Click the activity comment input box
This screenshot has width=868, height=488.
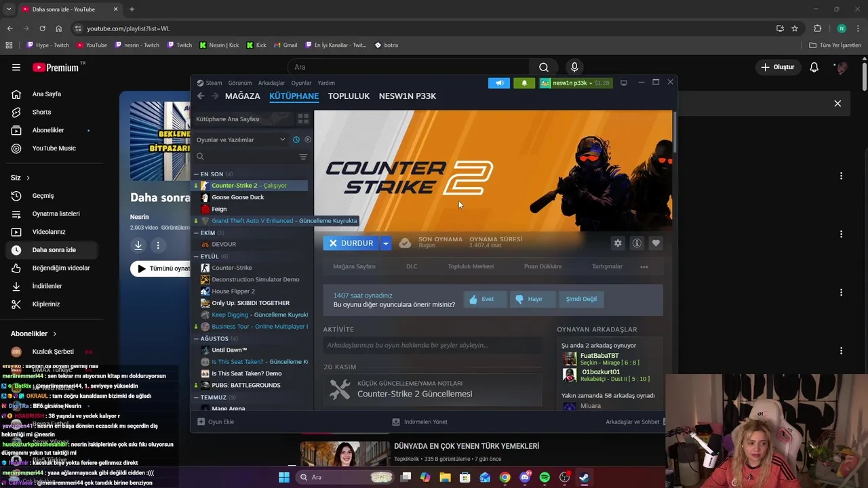(x=433, y=345)
